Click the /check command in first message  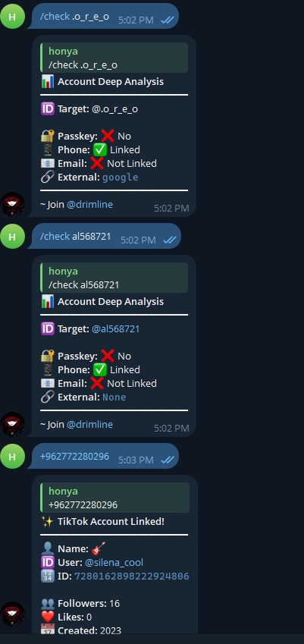55,17
